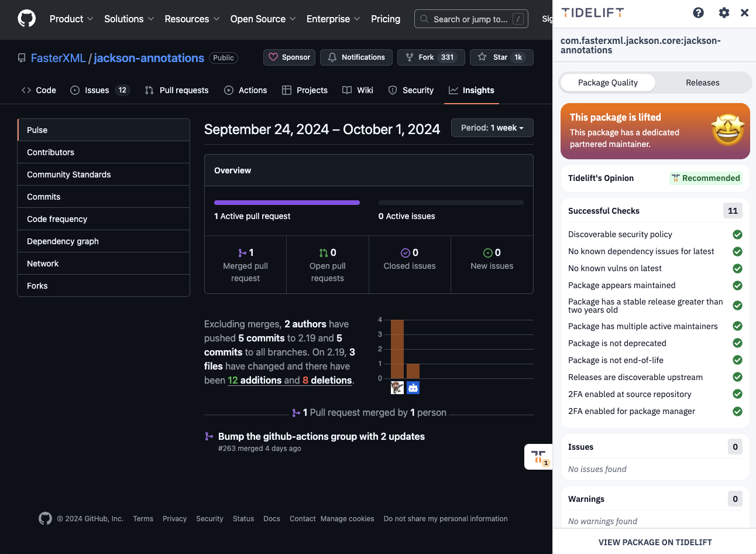Open Bump the github-actions group pull request

321,436
